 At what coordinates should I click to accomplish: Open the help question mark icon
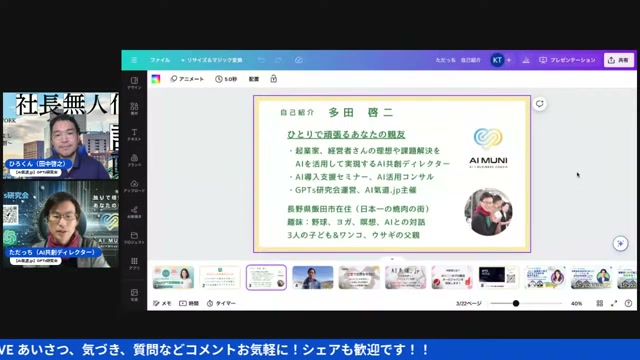(x=628, y=303)
